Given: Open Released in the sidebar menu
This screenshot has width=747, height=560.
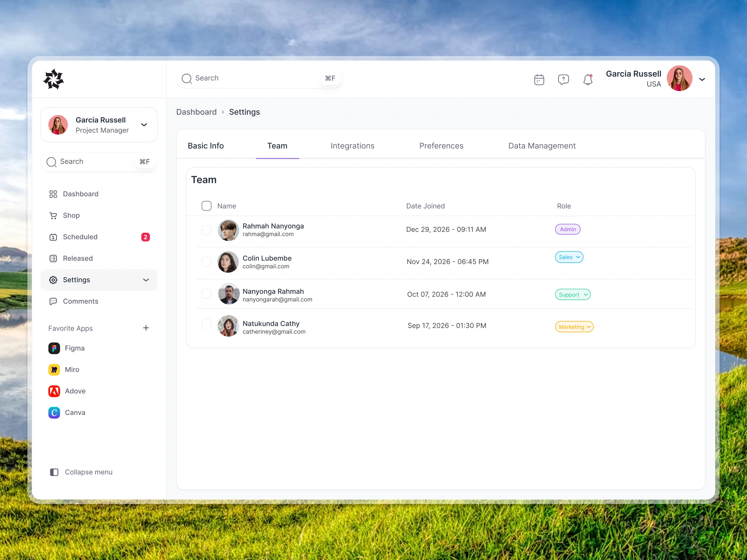Looking at the screenshot, I should point(99,259).
